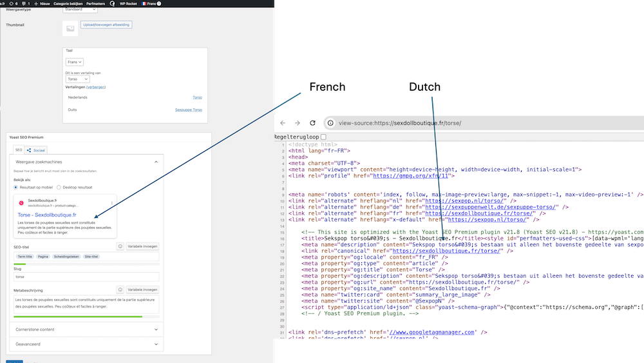Click the Metabeschrijving length progress bar
This screenshot has width=644, height=363.
(x=86, y=317)
